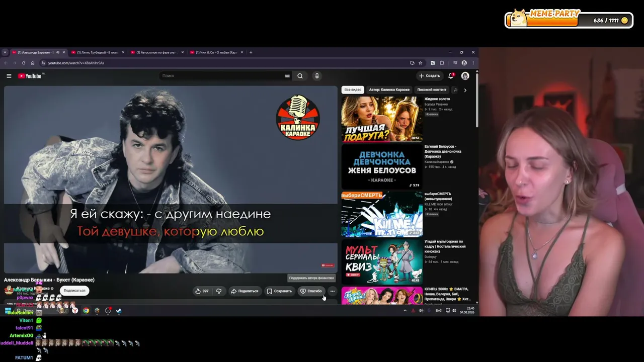Image resolution: width=644 pixels, height=362 pixels.
Task: Open Yandex Browser from the taskbar
Action: coord(75,311)
